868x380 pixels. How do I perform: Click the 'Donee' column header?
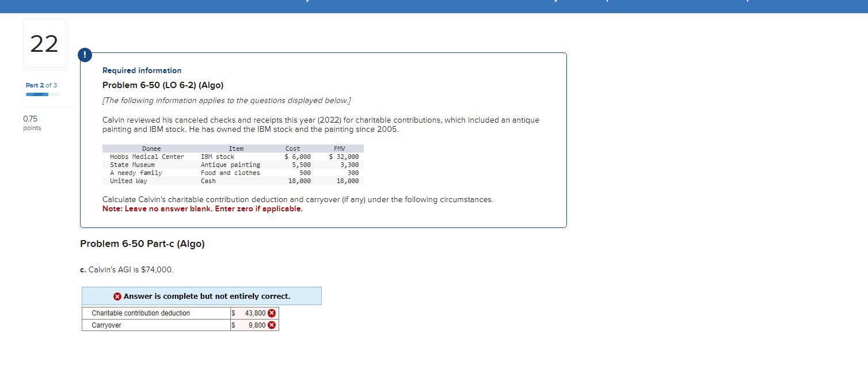[151, 149]
